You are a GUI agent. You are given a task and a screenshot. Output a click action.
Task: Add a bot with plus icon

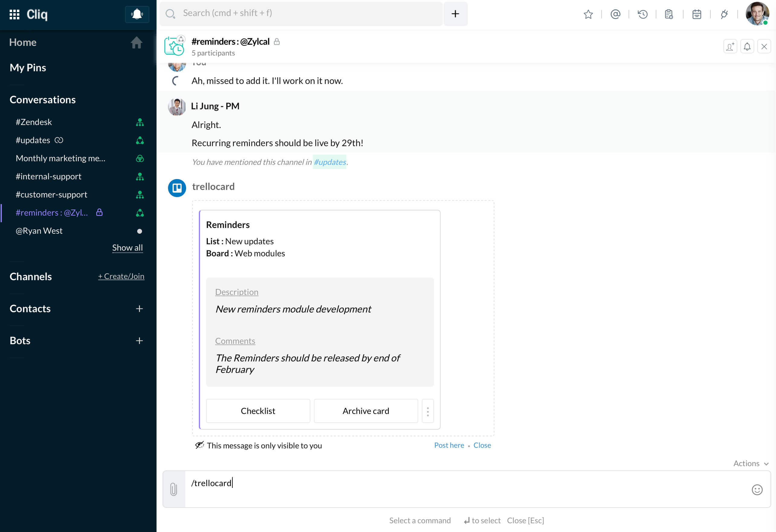[140, 341]
